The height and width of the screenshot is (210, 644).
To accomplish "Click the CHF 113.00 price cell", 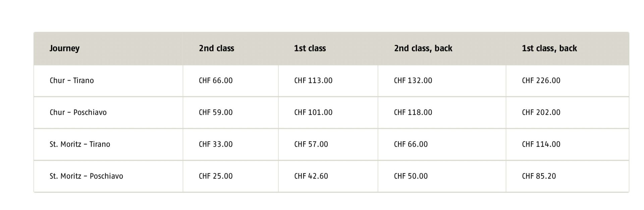I will pos(313,81).
